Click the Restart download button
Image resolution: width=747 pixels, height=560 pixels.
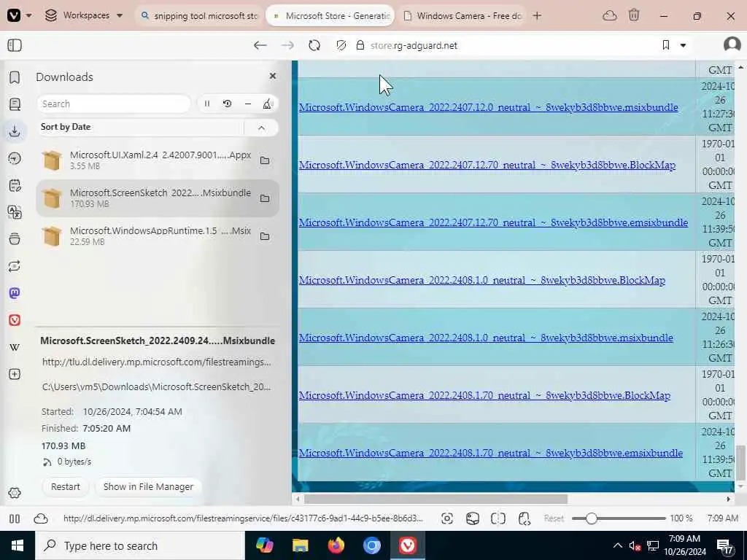tap(66, 486)
